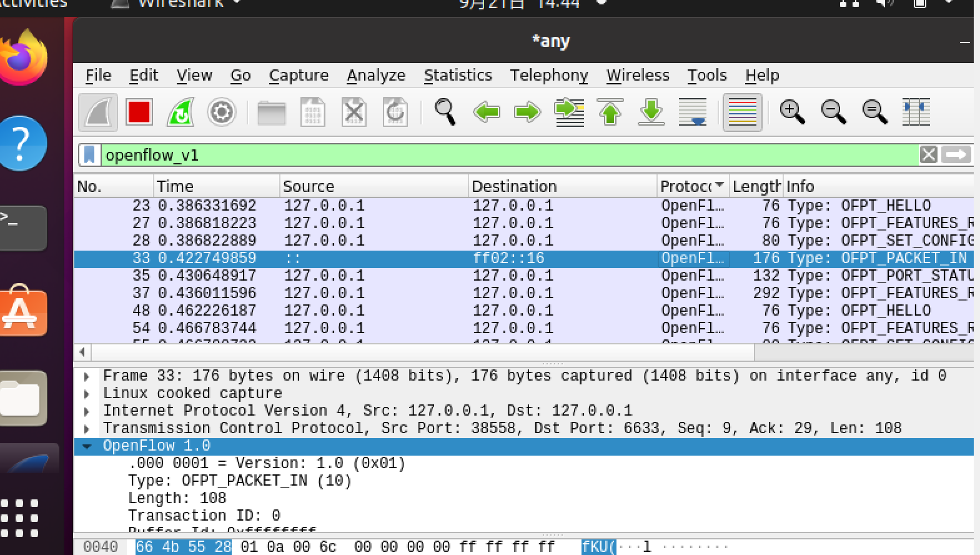The height and width of the screenshot is (555, 980).
Task: Save this capture file icon
Action: tap(312, 112)
